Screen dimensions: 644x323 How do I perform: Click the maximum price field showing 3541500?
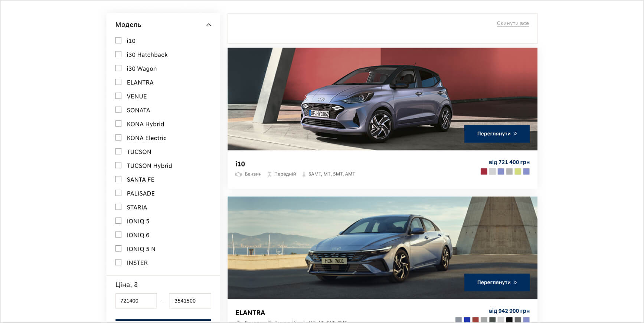pos(190,301)
